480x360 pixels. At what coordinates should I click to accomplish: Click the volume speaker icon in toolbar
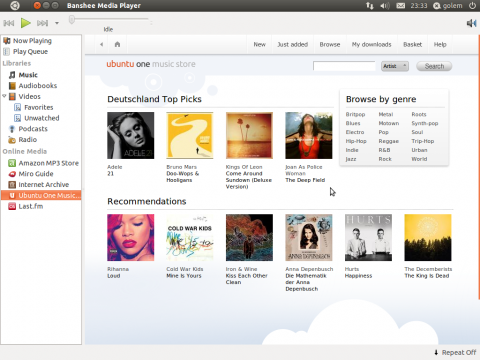[471, 23]
